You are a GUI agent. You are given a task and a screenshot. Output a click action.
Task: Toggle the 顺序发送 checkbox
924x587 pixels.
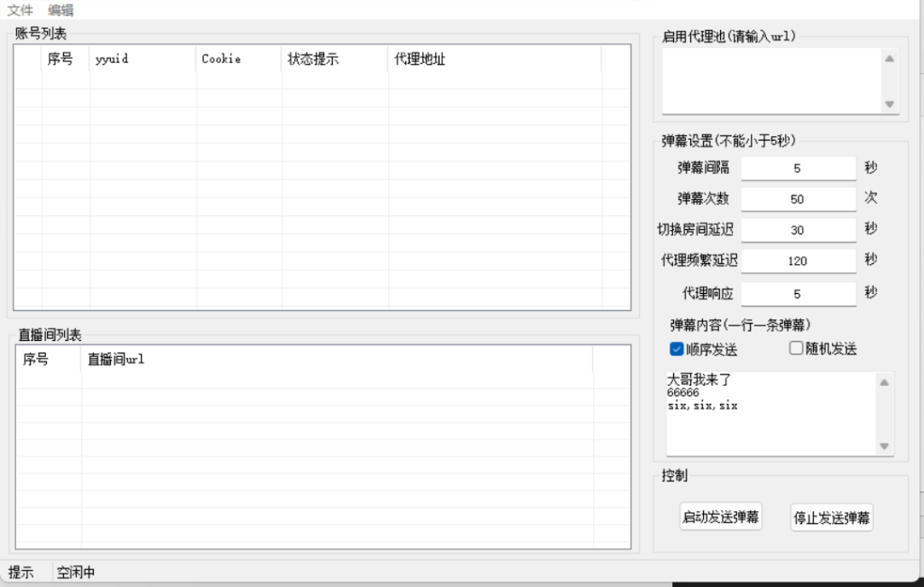[677, 349]
